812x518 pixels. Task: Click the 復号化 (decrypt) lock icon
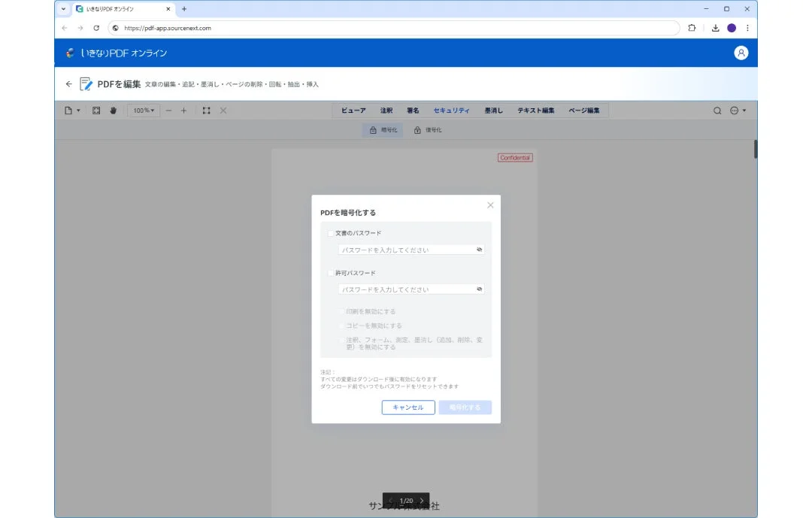(x=418, y=129)
